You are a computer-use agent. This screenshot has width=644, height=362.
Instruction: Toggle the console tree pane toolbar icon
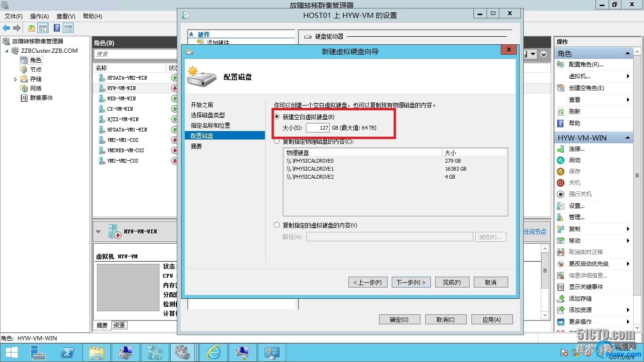click(43, 28)
